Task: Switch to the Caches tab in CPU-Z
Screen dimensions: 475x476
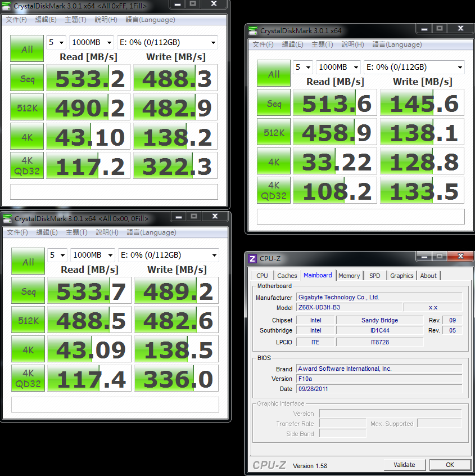Action: coord(287,276)
